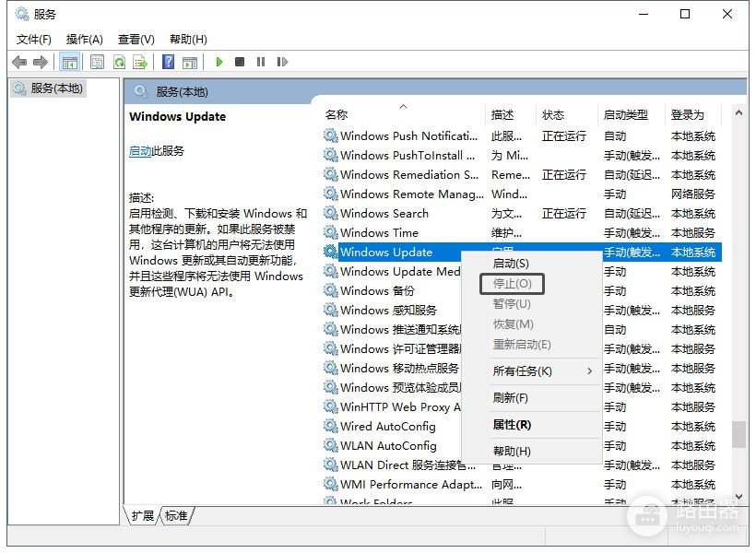Toggle the show/hide console tree button

[69, 62]
